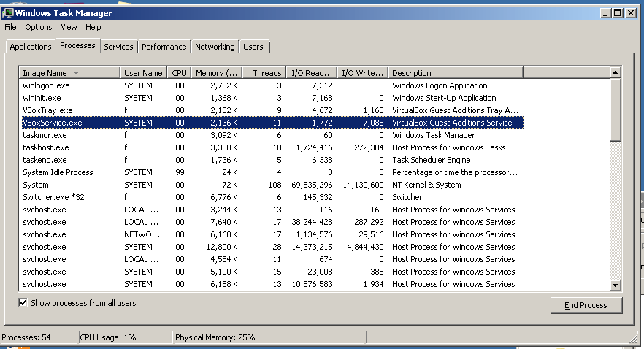644x349 pixels.
Task: Open the Options menu
Action: (38, 27)
